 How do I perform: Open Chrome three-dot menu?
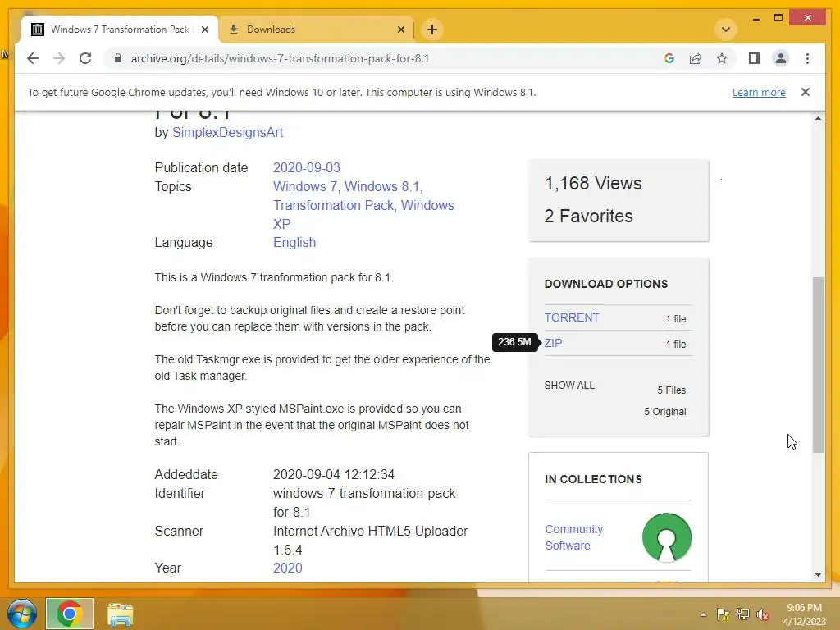click(x=807, y=58)
